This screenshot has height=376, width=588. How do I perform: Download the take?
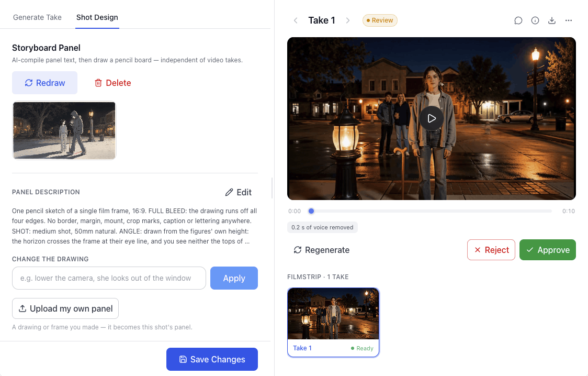551,20
